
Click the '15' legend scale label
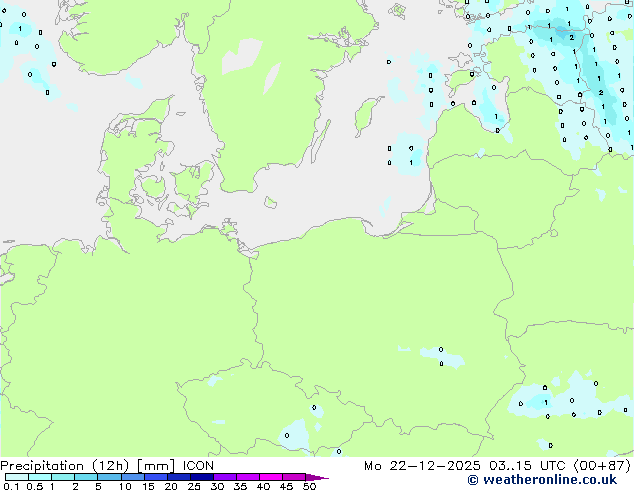tap(148, 486)
